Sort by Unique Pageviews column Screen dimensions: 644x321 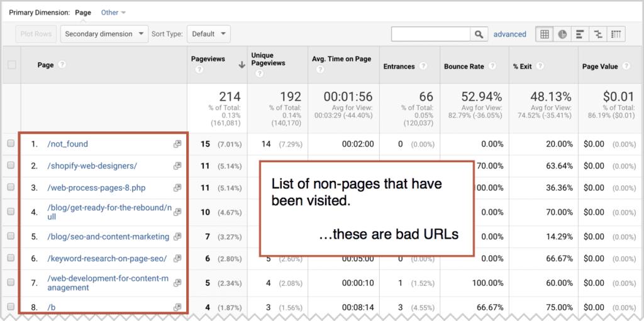(268, 59)
